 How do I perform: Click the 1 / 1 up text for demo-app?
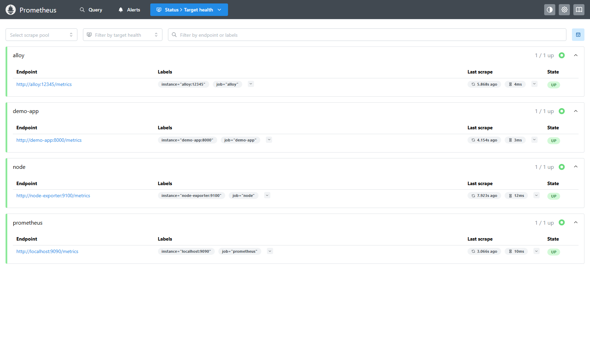coord(544,111)
